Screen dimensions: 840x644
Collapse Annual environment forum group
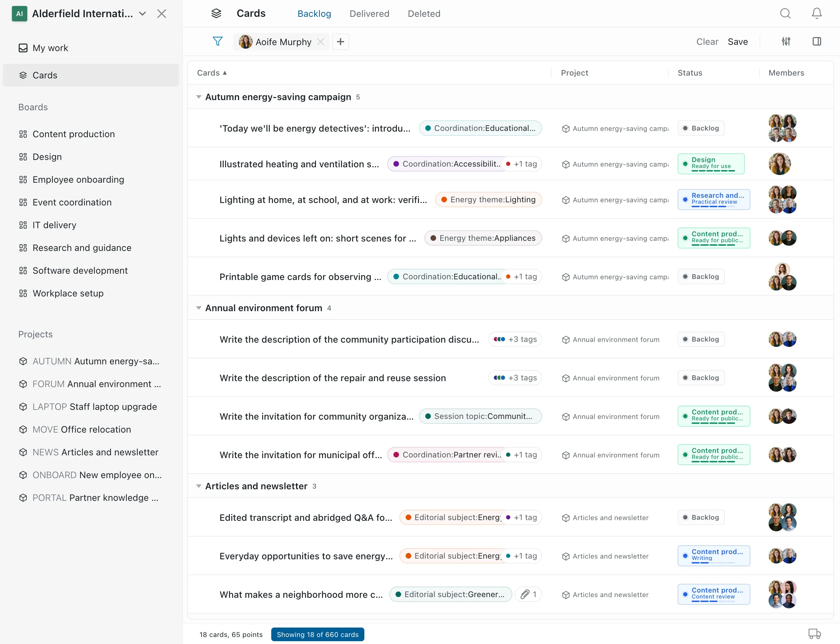(x=198, y=308)
